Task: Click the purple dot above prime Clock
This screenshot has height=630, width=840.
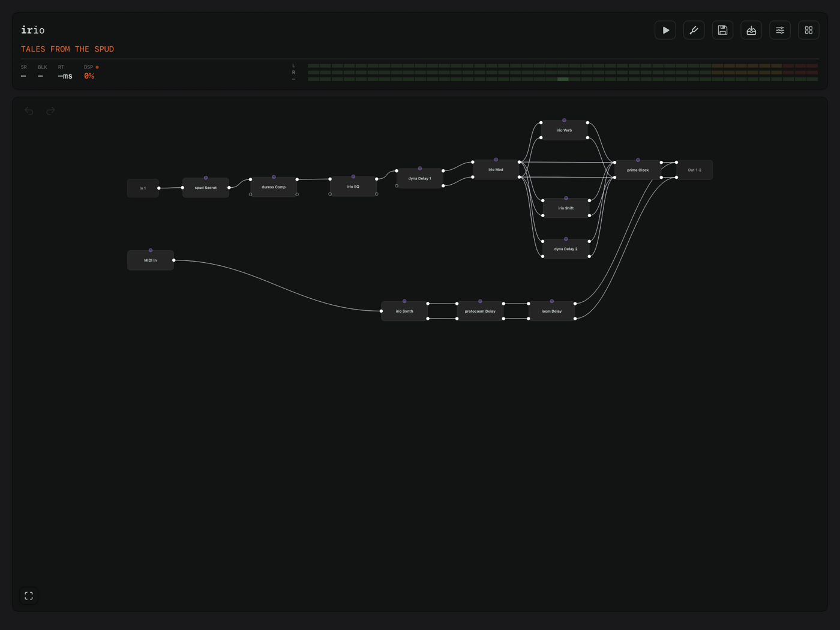Action: pyautogui.click(x=638, y=160)
